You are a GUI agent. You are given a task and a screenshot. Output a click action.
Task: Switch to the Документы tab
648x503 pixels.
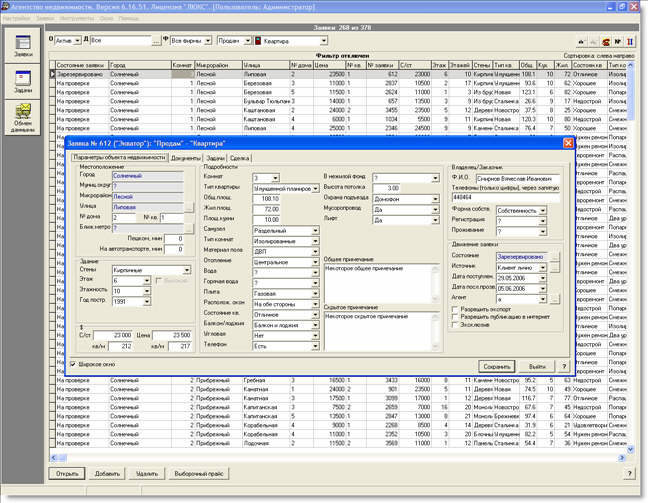click(184, 158)
